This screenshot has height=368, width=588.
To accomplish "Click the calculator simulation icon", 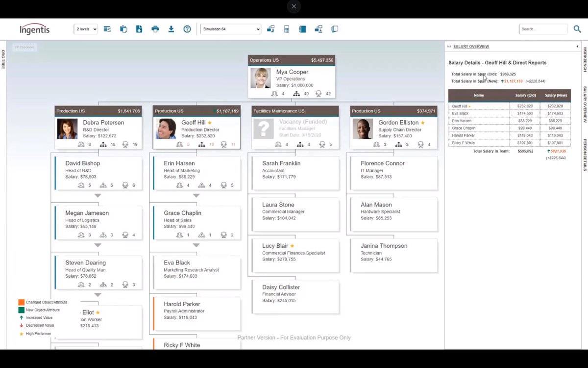I will click(x=287, y=29).
